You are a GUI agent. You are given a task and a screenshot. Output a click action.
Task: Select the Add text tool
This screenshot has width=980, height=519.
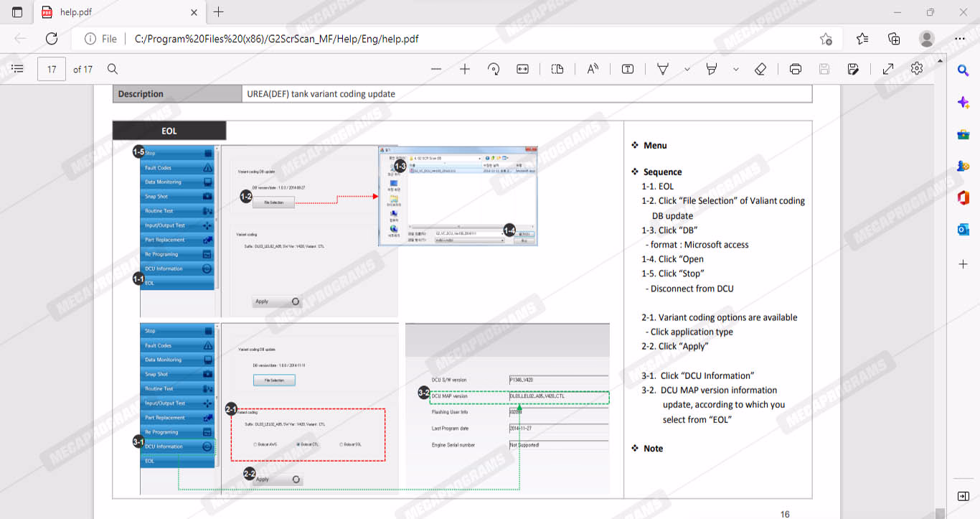628,69
